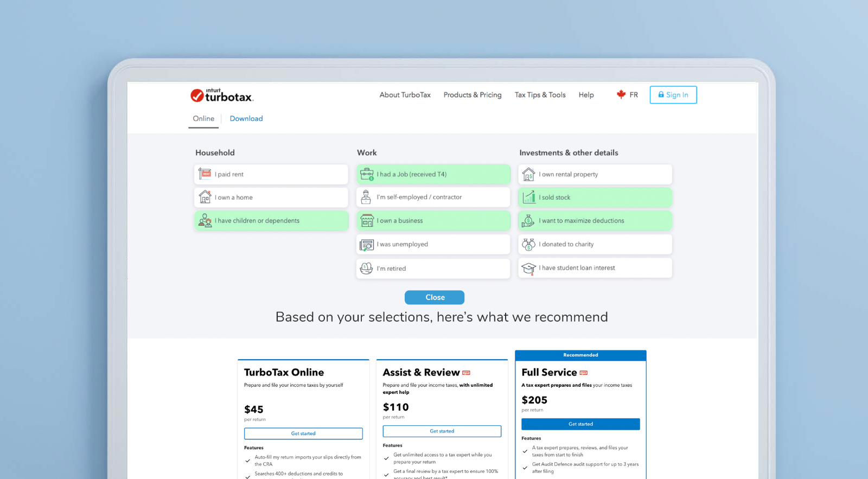Viewport: 868px width, 479px height.
Task: Click the Household section heading
Action: 215,153
